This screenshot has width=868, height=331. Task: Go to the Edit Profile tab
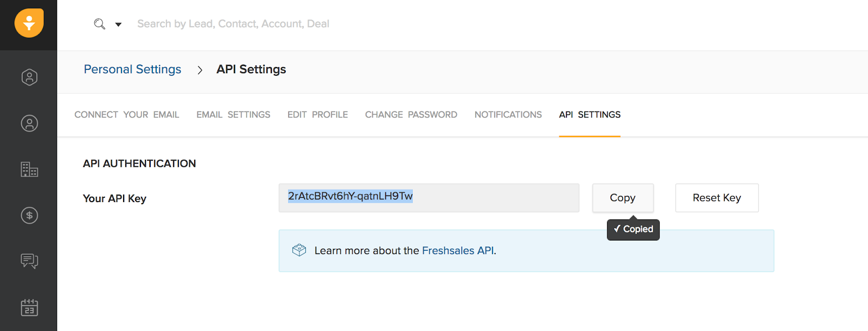[317, 115]
